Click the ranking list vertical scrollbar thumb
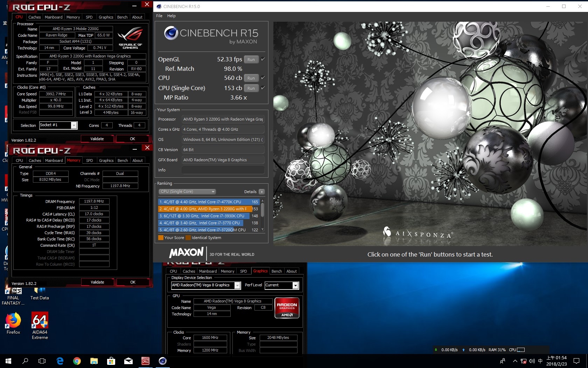Screen dimensions: 588x368 click(262, 210)
